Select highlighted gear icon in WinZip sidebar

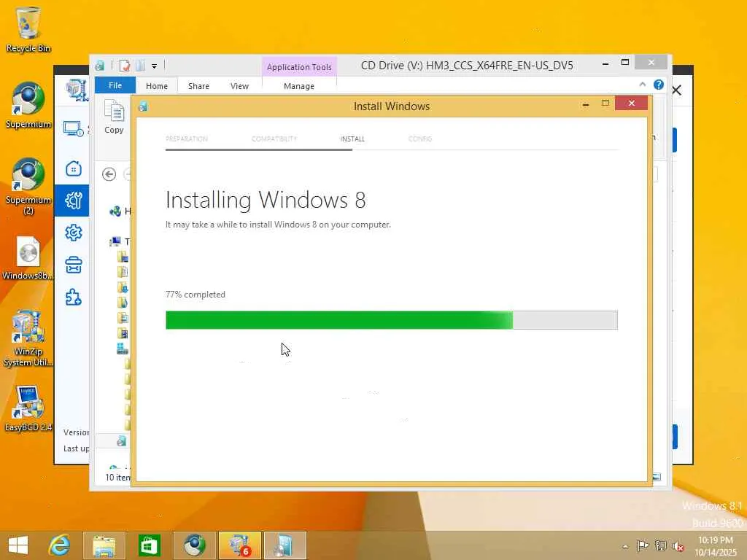74,201
